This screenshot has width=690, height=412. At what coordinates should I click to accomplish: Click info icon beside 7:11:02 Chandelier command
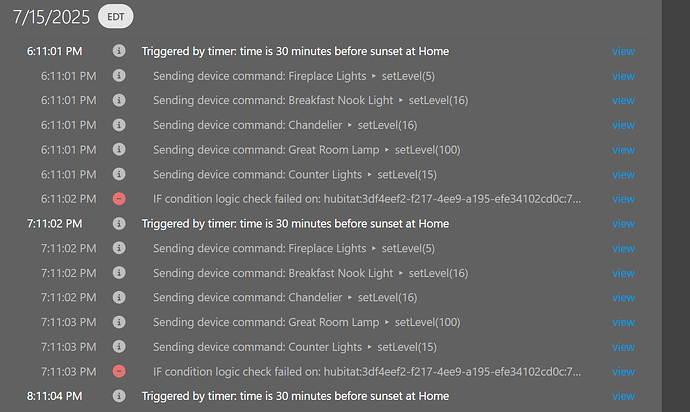[x=119, y=298]
